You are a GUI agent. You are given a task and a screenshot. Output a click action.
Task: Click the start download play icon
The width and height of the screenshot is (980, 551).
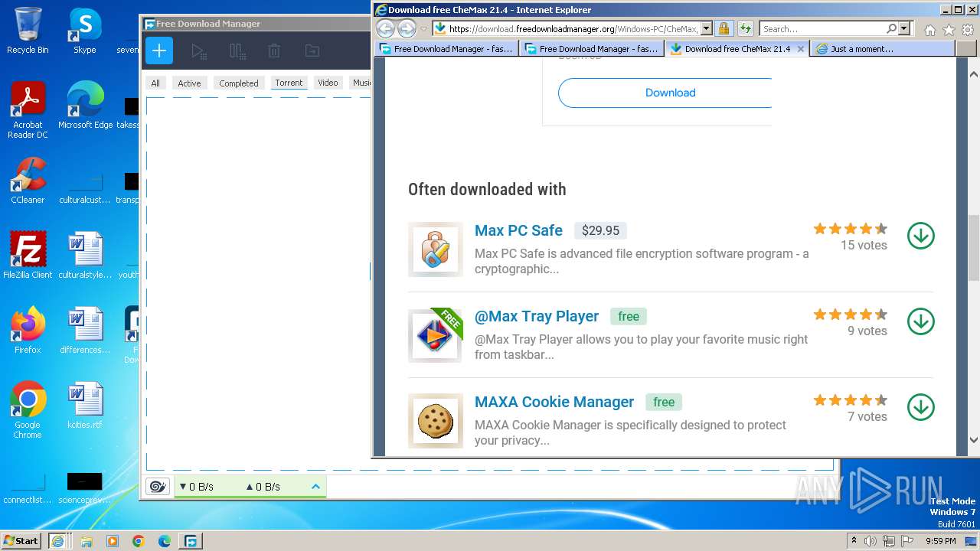[x=198, y=51]
